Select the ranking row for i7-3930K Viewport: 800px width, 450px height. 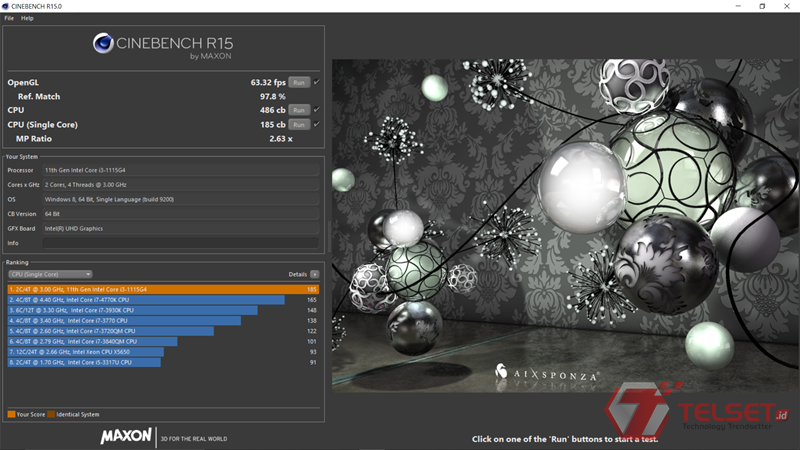click(x=163, y=310)
